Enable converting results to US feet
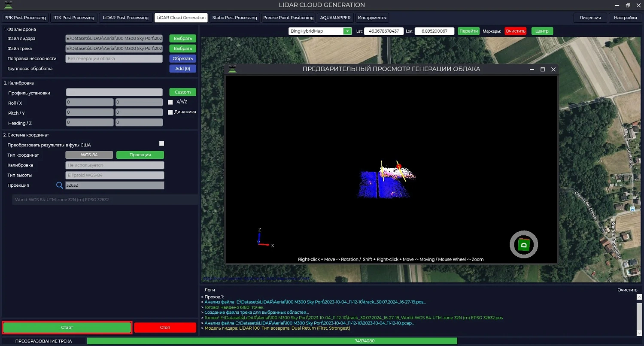644x346 pixels. tap(161, 143)
